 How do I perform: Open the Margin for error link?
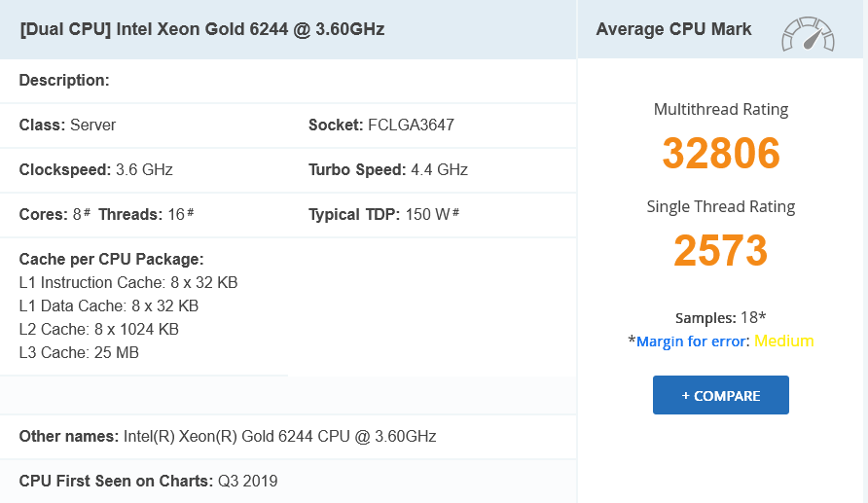pos(692,341)
